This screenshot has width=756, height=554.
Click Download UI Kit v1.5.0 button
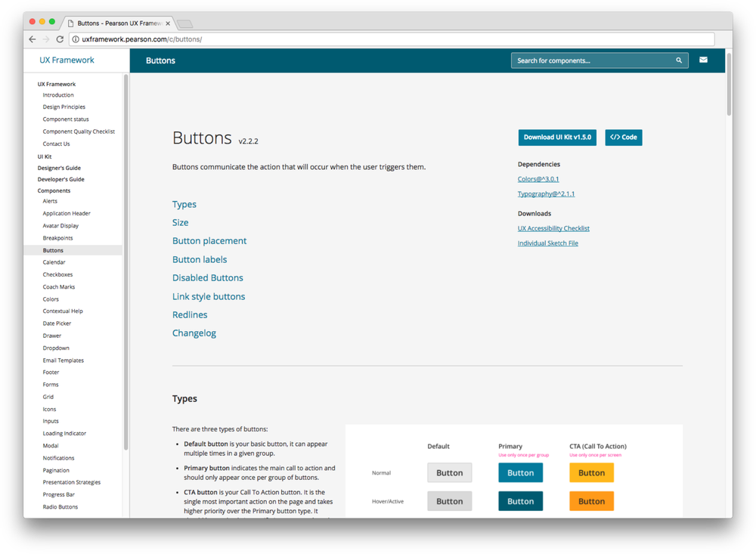pyautogui.click(x=557, y=138)
